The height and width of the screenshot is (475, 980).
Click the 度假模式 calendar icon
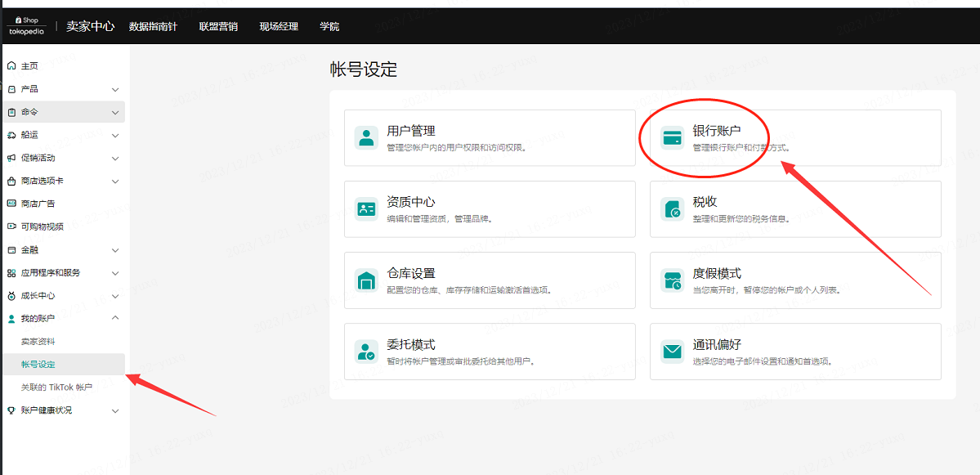click(672, 280)
